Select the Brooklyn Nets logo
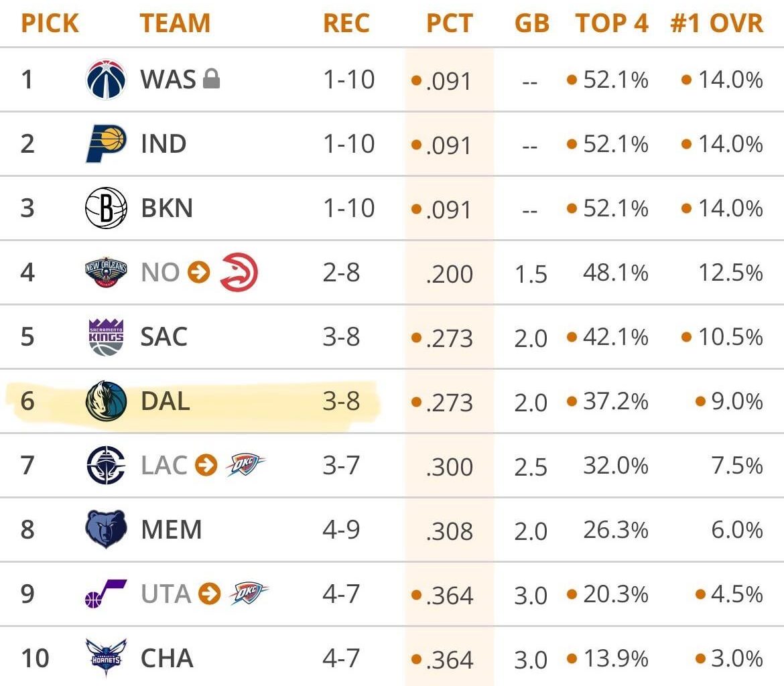Image resolution: width=784 pixels, height=686 pixels. click(x=106, y=208)
